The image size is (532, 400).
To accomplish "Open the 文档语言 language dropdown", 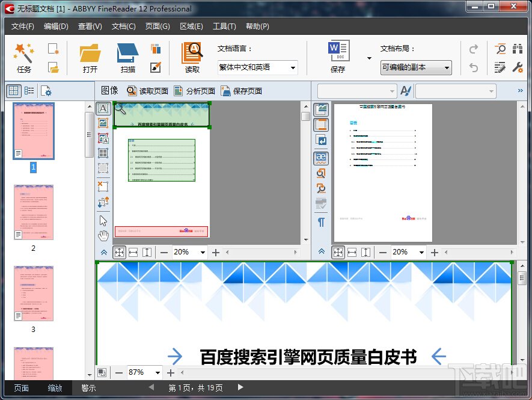I will (293, 67).
